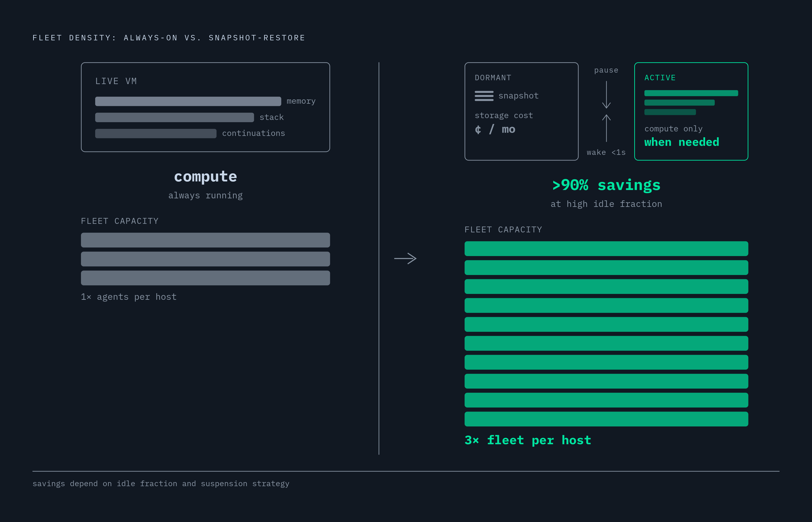812x522 pixels.
Task: Click the longest green bar in Active card
Action: pyautogui.click(x=691, y=93)
